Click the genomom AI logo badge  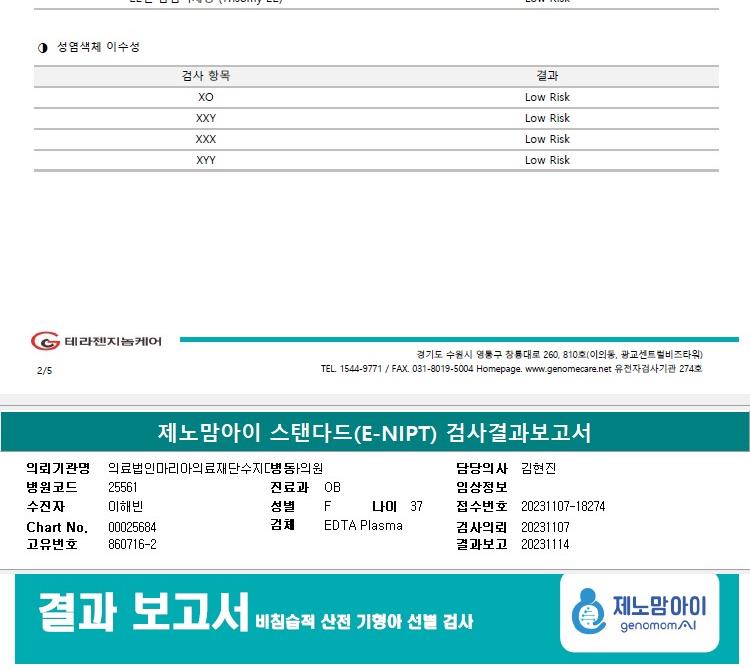640,613
